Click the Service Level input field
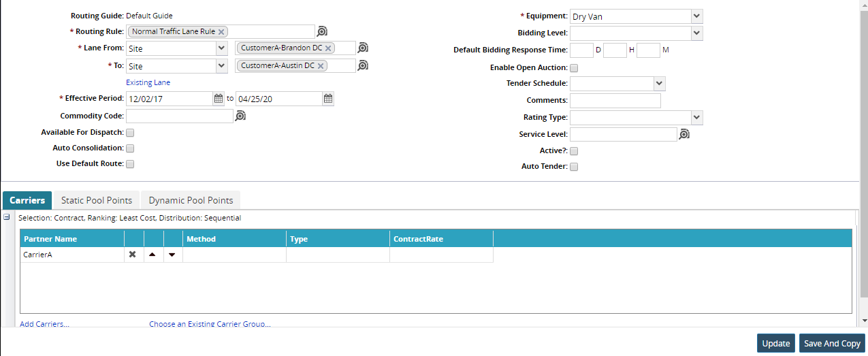Image resolution: width=868 pixels, height=356 pixels. [624, 135]
